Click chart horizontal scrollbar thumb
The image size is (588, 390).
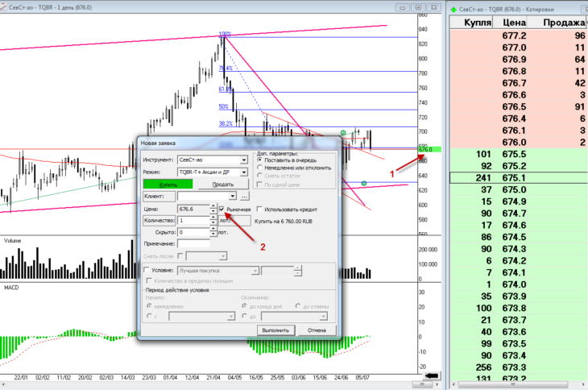[x=422, y=384]
